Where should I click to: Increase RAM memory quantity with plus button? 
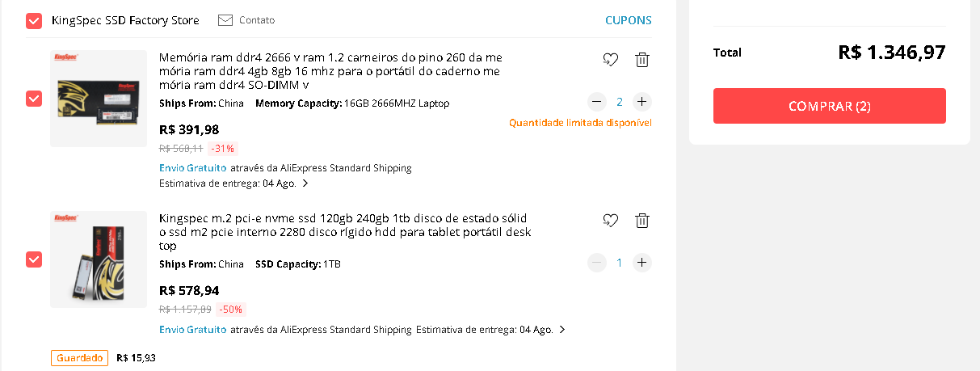[x=641, y=102]
